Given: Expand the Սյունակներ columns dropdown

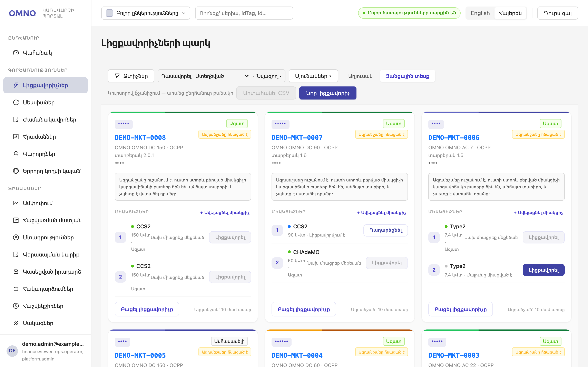Looking at the screenshot, I should pos(313,76).
